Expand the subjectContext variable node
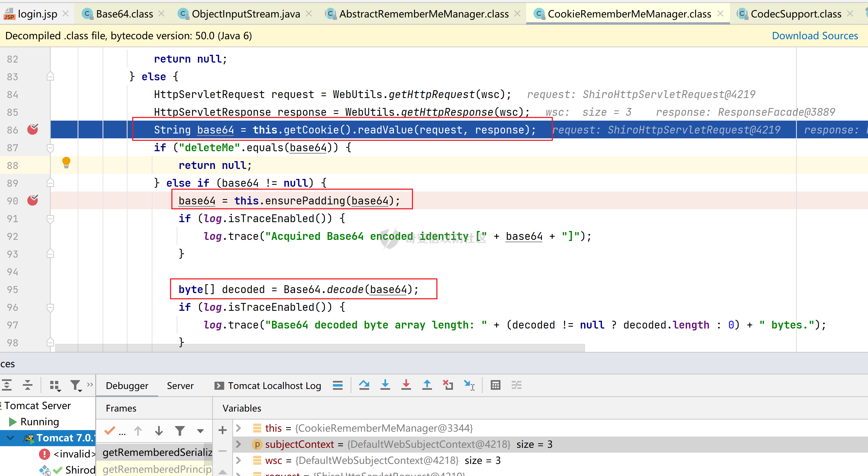The image size is (868, 476). click(x=239, y=444)
